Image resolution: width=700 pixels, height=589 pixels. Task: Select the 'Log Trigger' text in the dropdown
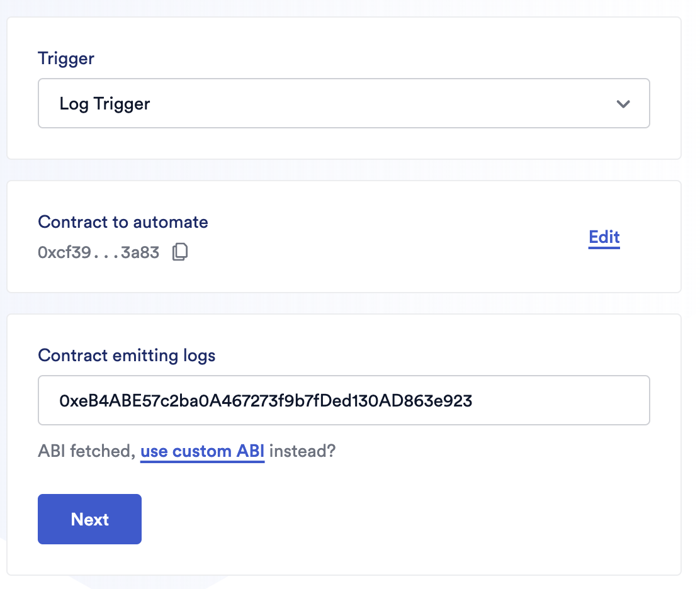pos(104,104)
